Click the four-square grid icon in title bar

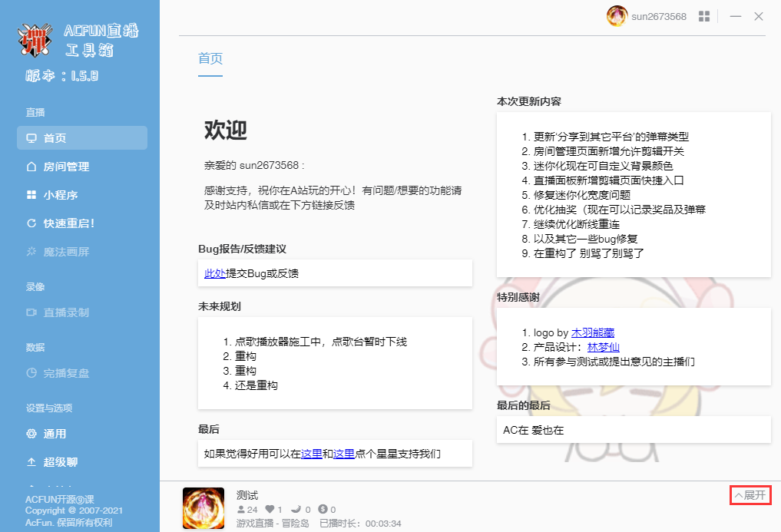coord(704,16)
